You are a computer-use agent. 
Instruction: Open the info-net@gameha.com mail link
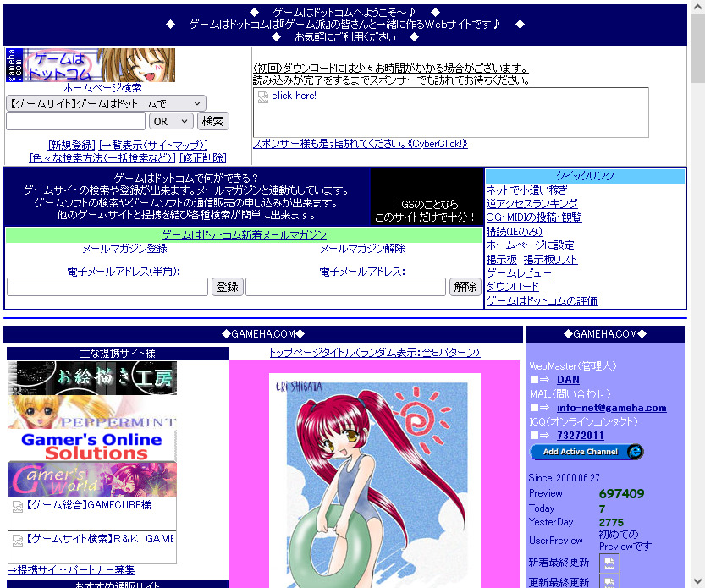click(611, 408)
